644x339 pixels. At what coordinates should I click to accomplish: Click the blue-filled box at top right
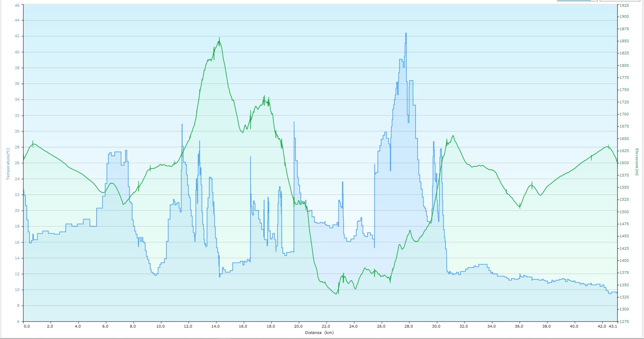point(577,1)
